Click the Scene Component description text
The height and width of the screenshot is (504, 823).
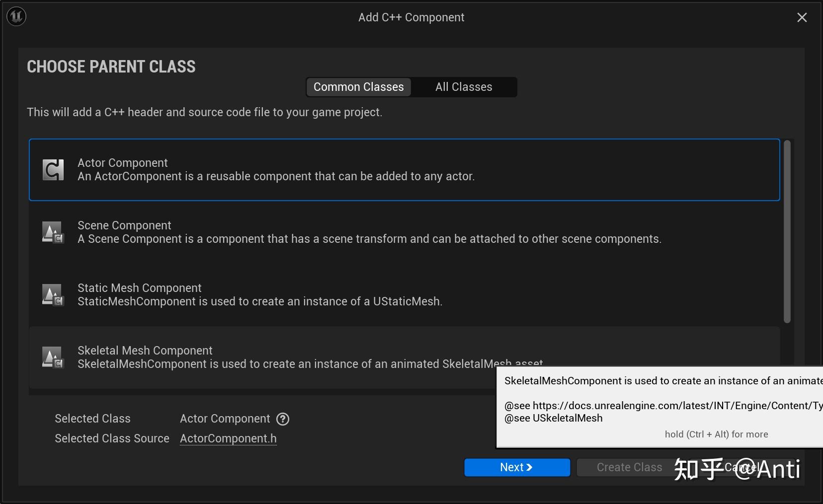point(369,239)
